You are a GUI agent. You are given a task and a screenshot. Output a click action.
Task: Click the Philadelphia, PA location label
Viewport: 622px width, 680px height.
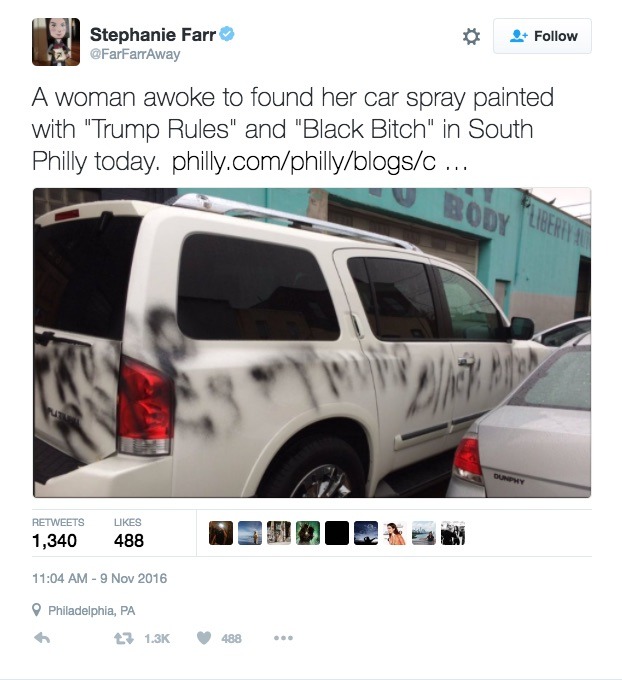92,611
